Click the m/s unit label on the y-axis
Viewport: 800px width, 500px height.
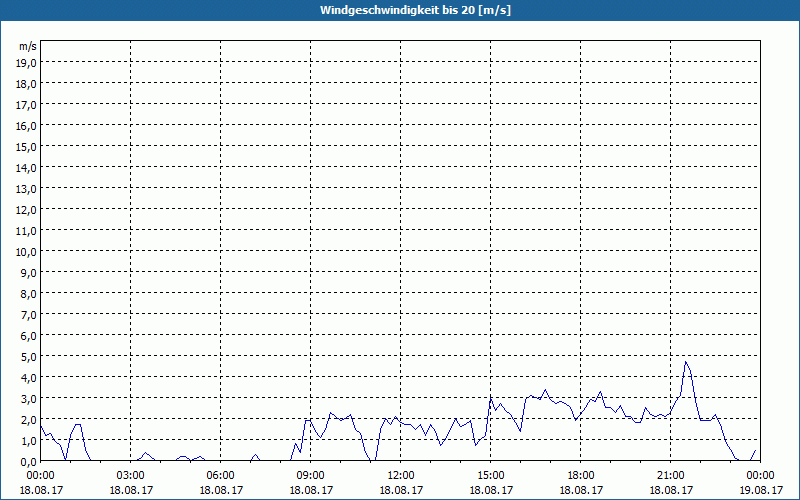(27, 46)
